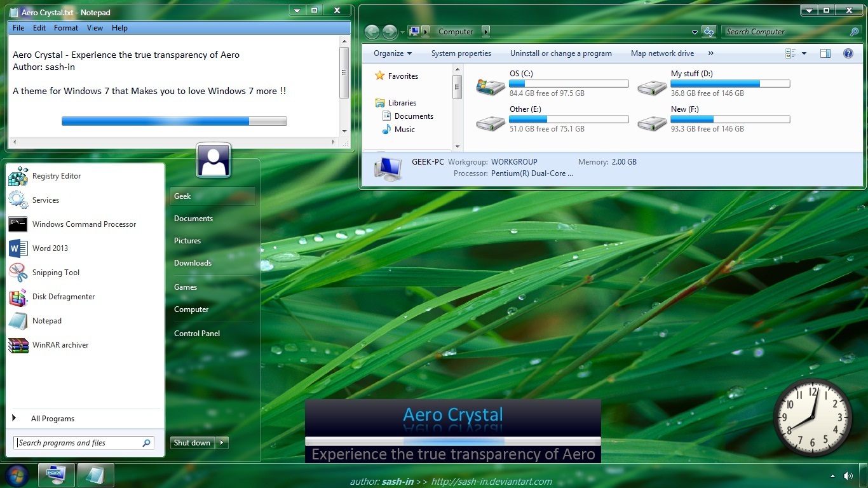Click the OS (C:) capacity bar
868x488 pixels.
(x=569, y=84)
